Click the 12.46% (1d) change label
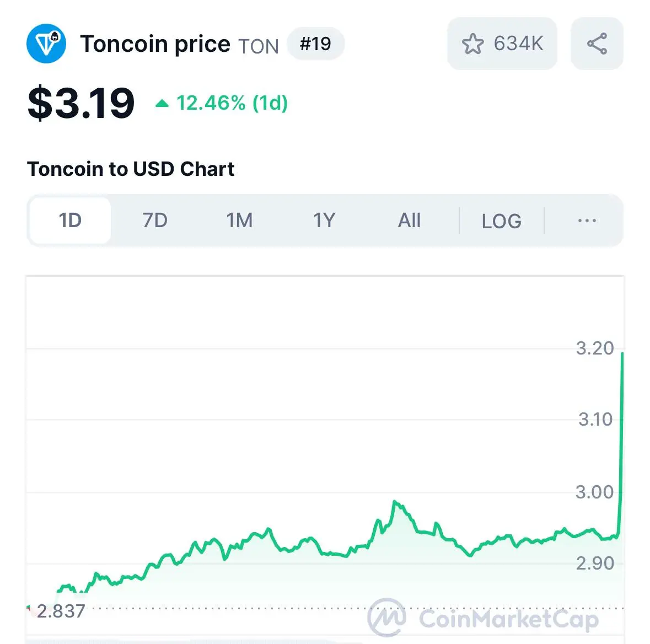 232,103
